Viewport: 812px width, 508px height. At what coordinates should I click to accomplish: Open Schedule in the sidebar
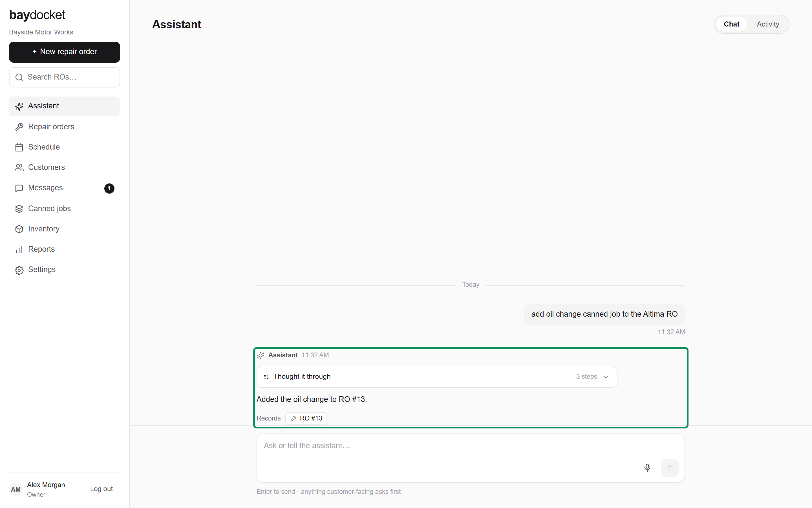[x=64, y=147]
